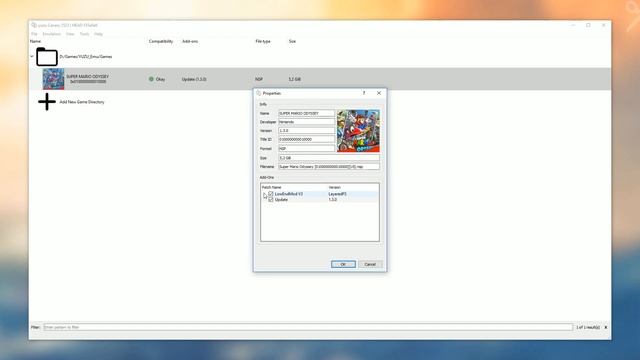This screenshot has width=640, height=360.
Task: Click the Format field showing NSP
Action: tap(307, 149)
